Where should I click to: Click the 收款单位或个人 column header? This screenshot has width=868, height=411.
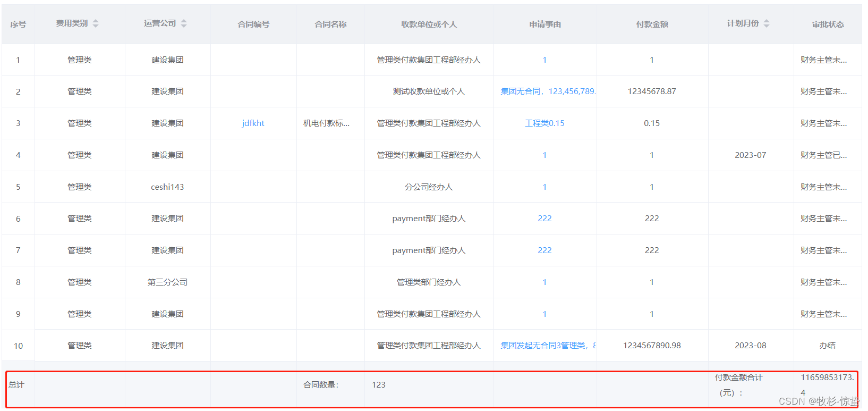click(429, 24)
